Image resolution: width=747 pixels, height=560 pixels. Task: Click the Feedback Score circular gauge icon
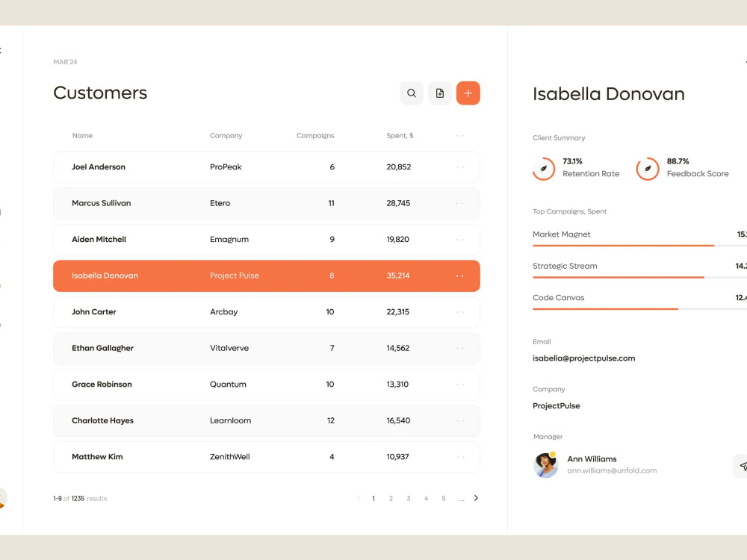click(648, 169)
